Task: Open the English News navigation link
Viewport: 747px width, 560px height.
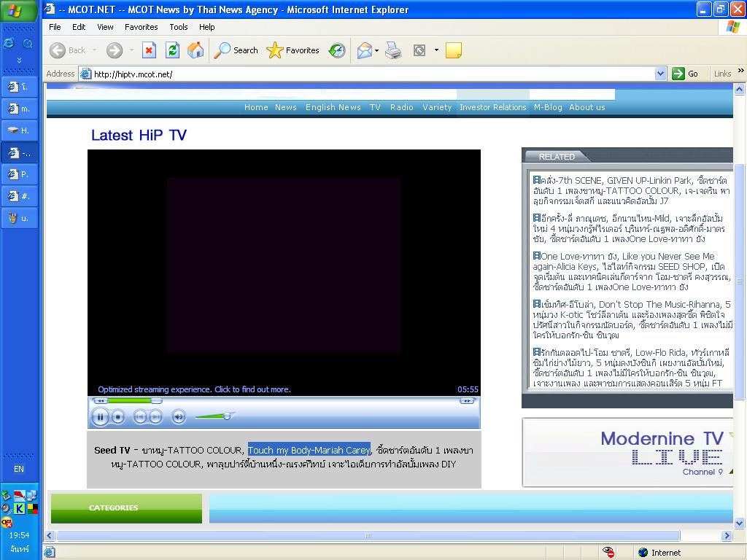Action: pos(333,107)
